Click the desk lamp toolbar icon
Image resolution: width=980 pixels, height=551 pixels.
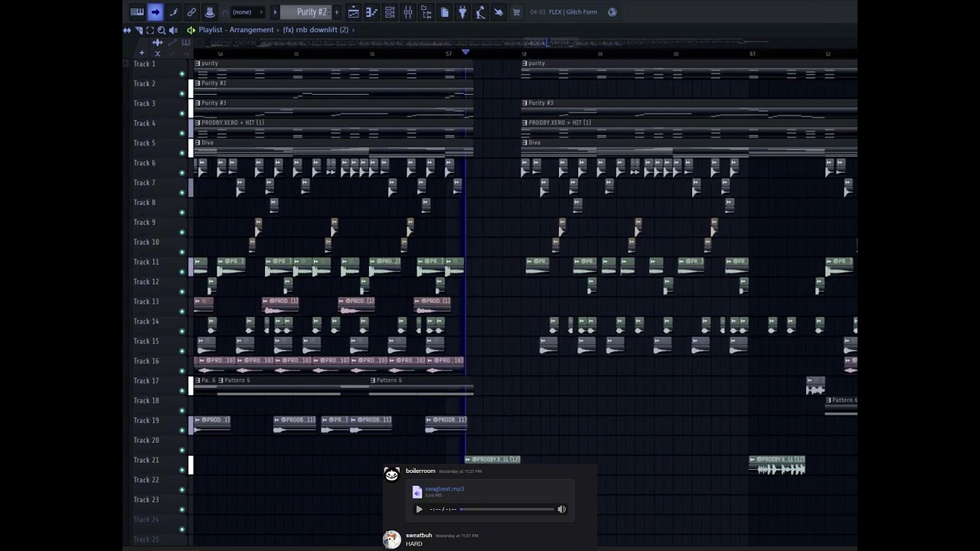point(480,11)
